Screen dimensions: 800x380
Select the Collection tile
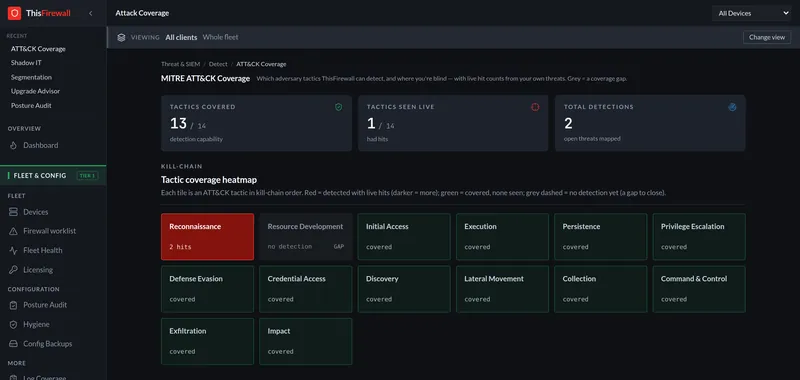tap(601, 289)
